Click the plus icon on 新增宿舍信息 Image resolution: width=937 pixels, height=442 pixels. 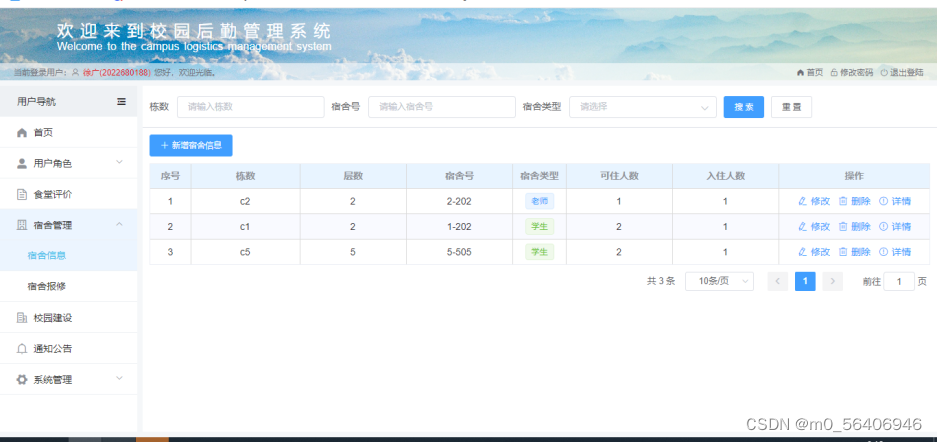coord(164,145)
